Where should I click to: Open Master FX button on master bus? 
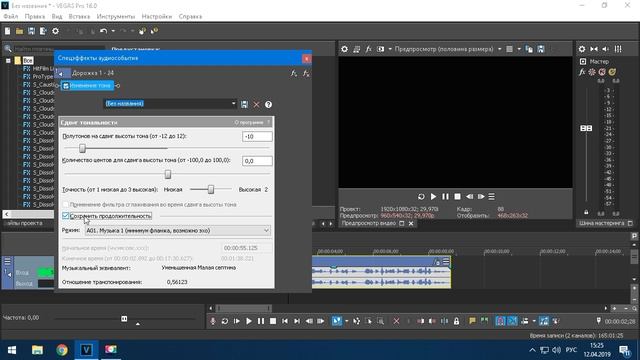pyautogui.click(x=582, y=72)
